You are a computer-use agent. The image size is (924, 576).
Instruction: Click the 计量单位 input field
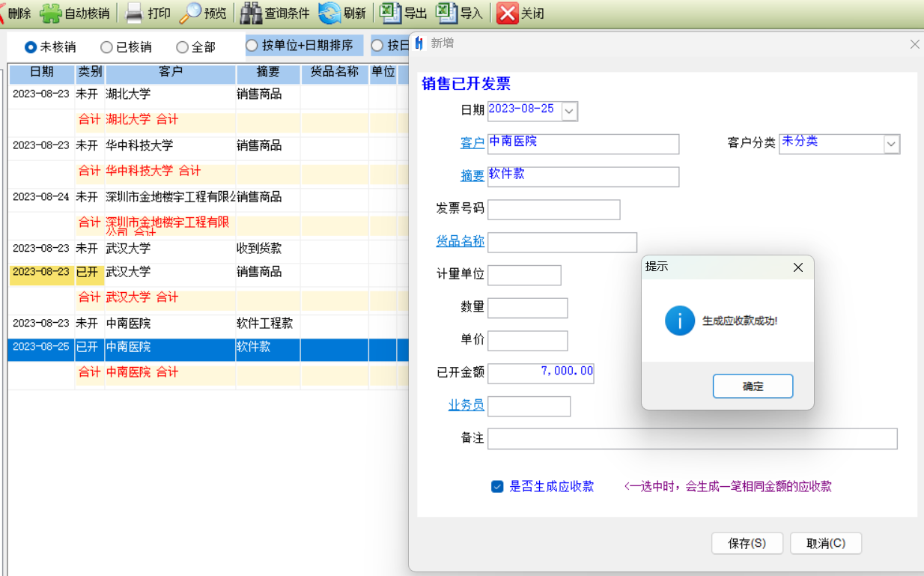pos(524,275)
